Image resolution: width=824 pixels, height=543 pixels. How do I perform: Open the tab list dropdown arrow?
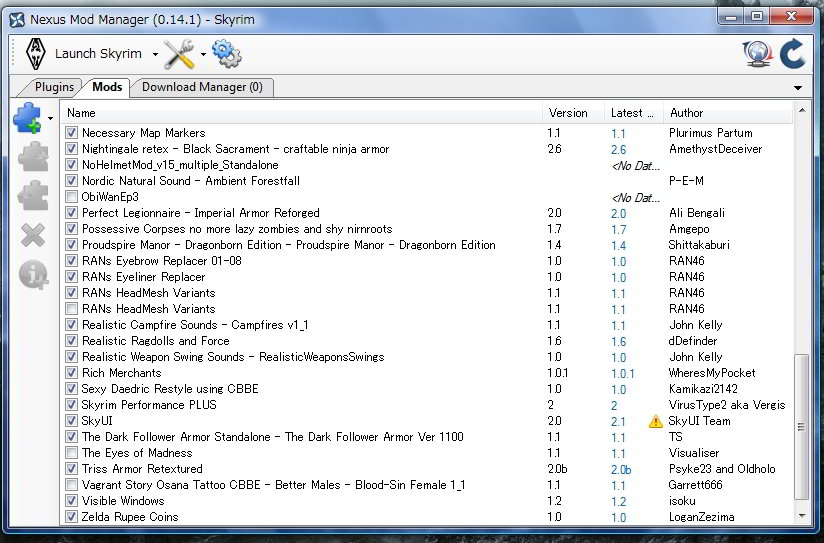(798, 88)
